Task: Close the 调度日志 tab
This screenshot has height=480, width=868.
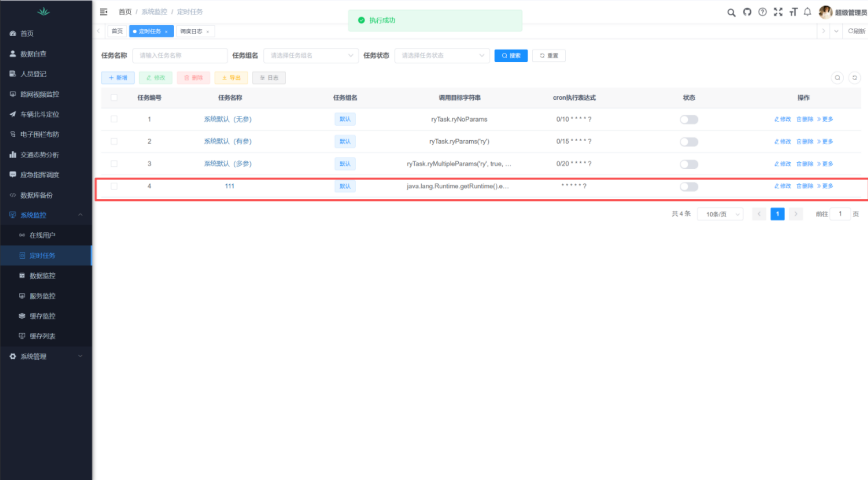Action: pos(208,32)
